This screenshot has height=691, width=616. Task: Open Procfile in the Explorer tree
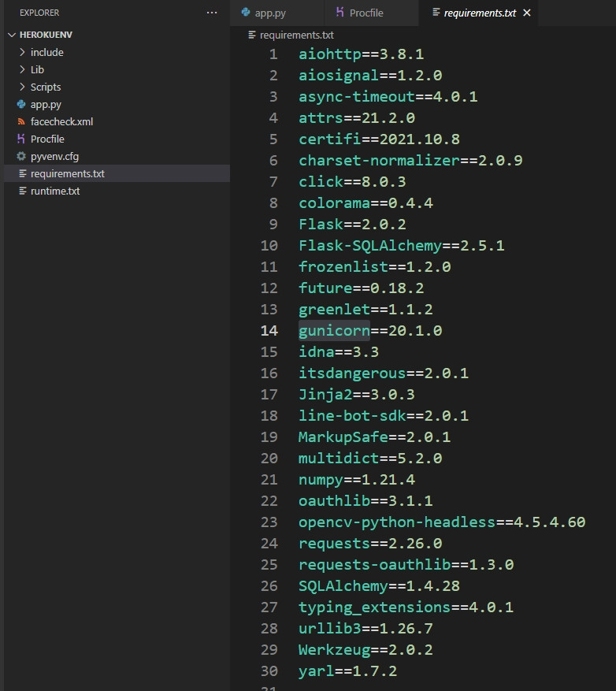(x=47, y=139)
